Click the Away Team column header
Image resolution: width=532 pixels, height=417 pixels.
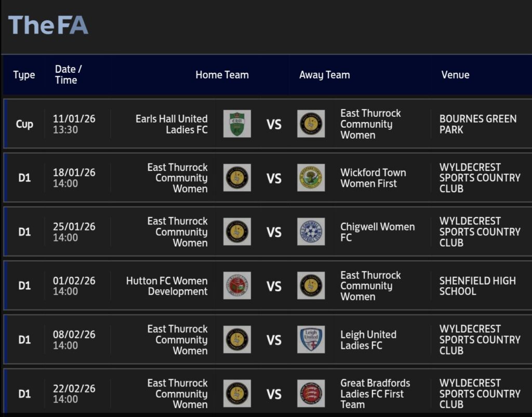[324, 75]
